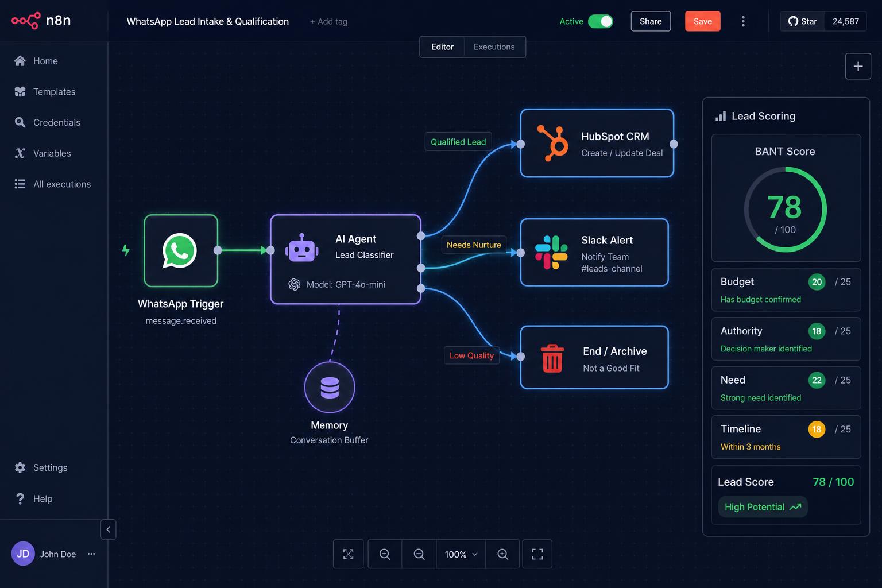
Task: Click the Lead Scoring bar chart icon
Action: [x=721, y=116]
